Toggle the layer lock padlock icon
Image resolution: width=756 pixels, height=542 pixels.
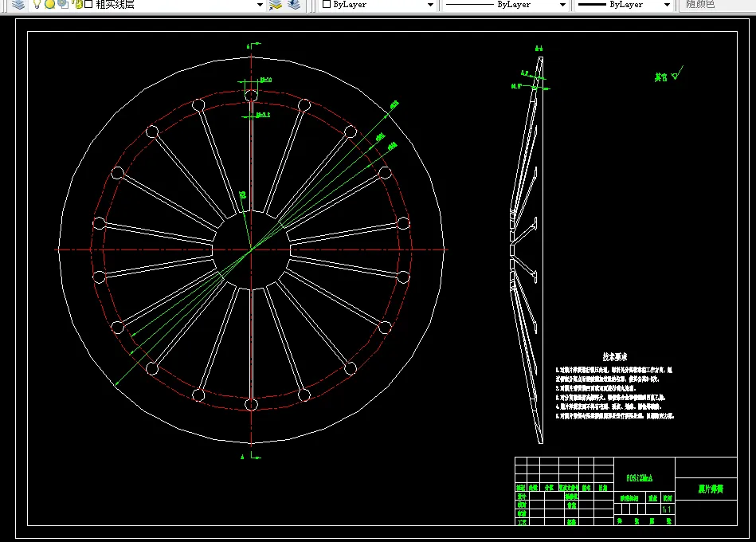[76, 4]
